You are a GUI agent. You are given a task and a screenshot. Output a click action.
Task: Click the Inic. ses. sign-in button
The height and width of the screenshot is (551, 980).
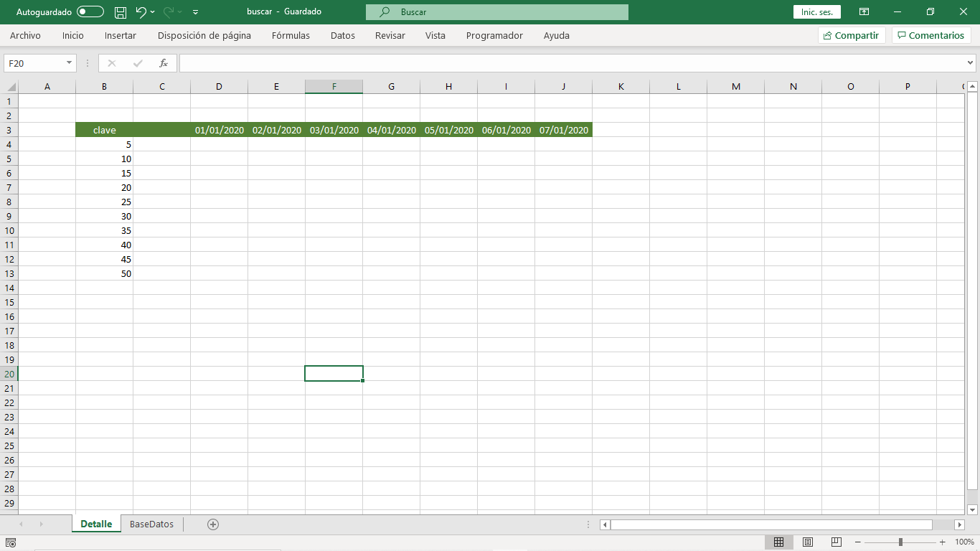(817, 12)
